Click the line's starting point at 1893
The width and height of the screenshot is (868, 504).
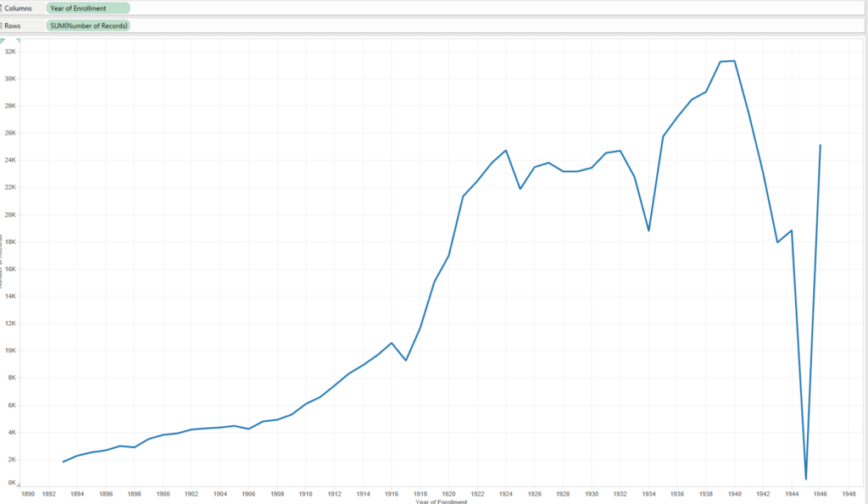63,462
